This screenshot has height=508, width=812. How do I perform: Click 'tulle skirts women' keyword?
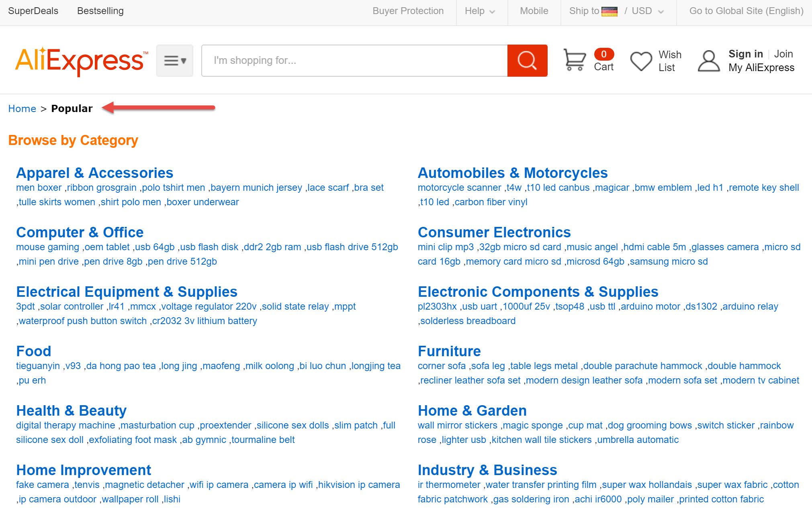pyautogui.click(x=57, y=202)
